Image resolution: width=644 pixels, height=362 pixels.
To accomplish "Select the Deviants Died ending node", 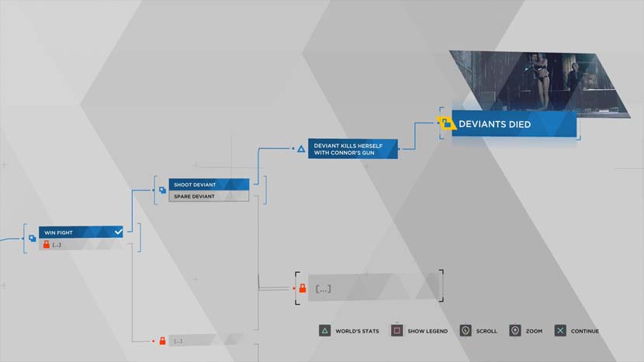I will 514,124.
